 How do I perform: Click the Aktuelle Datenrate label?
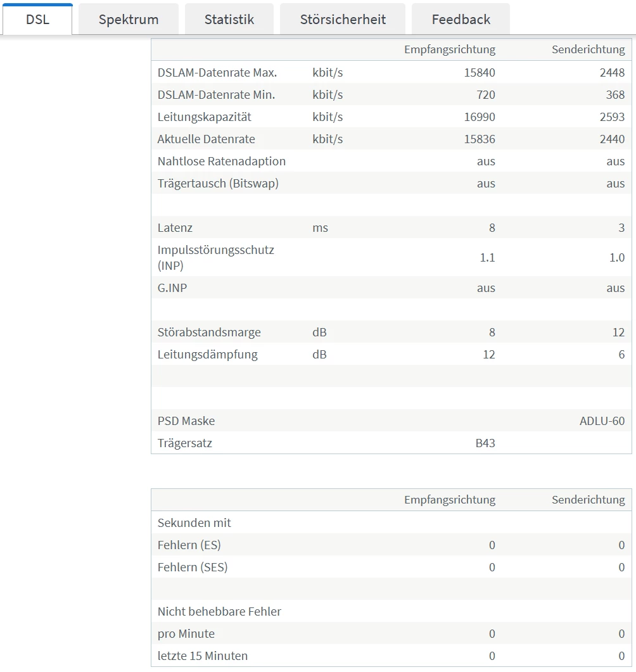coord(207,139)
